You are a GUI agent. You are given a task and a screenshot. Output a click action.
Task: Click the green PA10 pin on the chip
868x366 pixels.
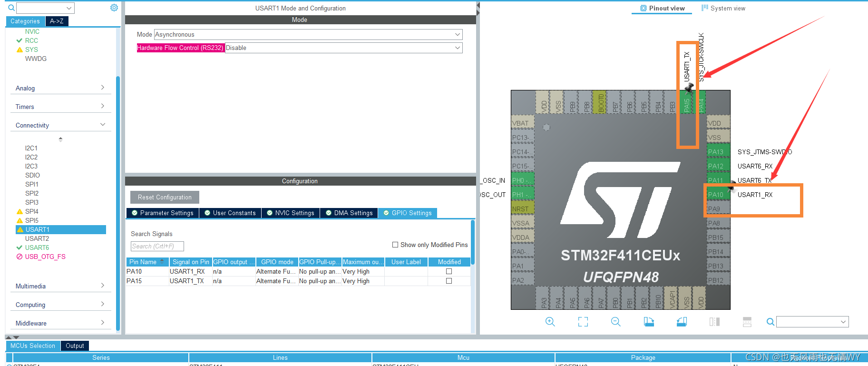718,195
